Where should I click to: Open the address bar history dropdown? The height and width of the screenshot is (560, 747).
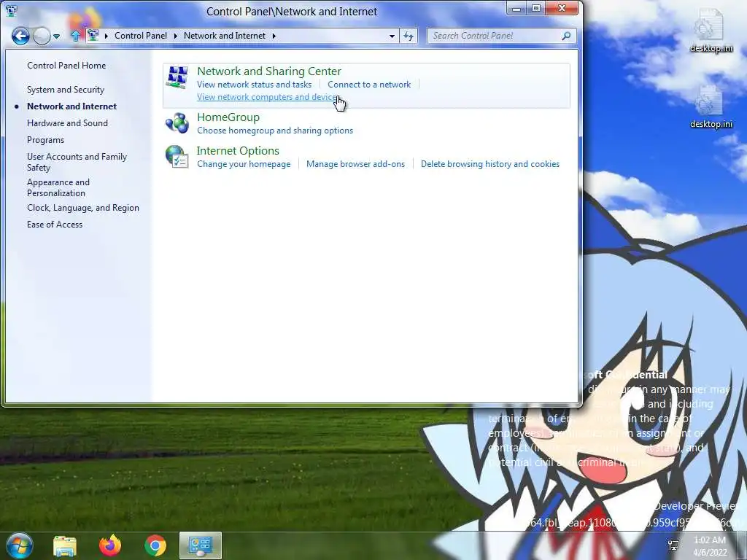point(392,36)
